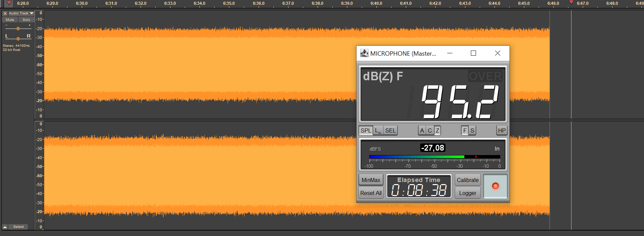Click the -27,08 dBFS value
The width and height of the screenshot is (644, 236).
pos(433,148)
